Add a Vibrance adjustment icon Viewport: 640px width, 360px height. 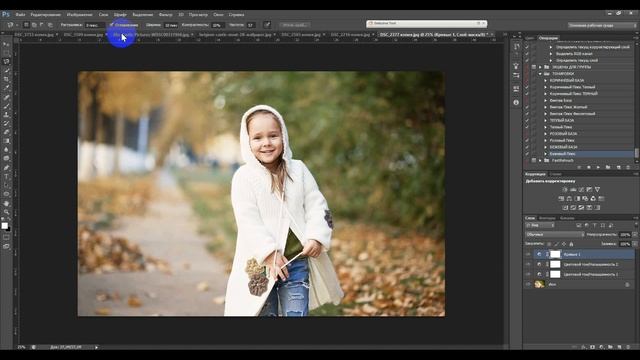pyautogui.click(x=597, y=189)
